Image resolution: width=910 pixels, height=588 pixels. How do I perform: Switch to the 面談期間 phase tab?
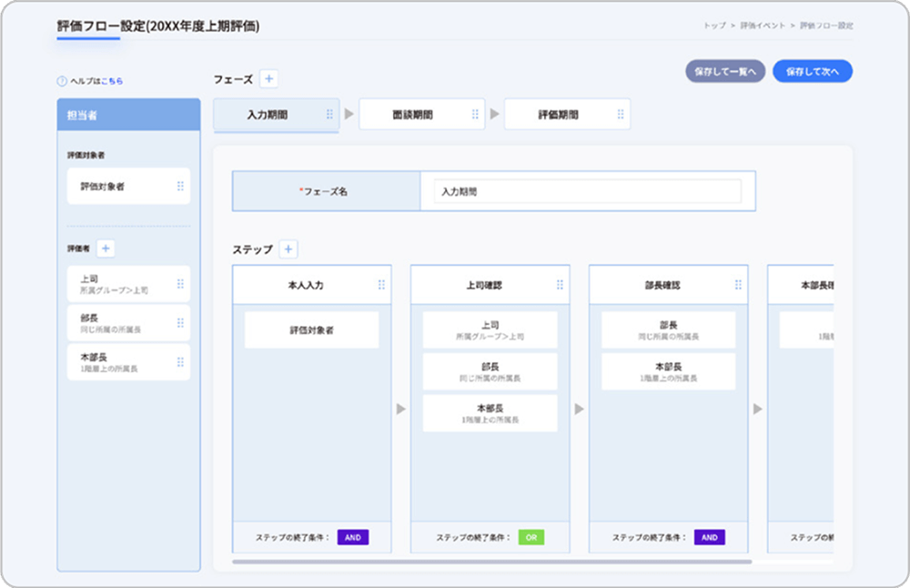[412, 115]
